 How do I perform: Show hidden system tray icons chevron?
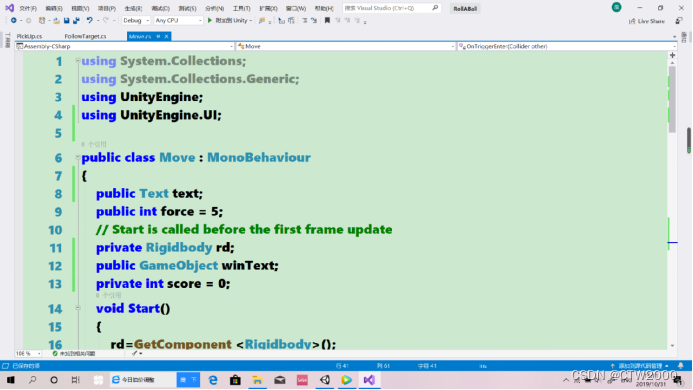pyautogui.click(x=566, y=380)
